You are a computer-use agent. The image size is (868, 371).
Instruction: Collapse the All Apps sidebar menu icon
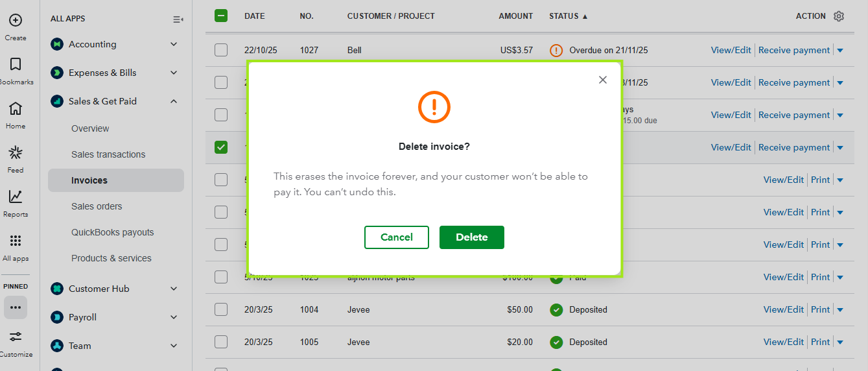coord(178,19)
